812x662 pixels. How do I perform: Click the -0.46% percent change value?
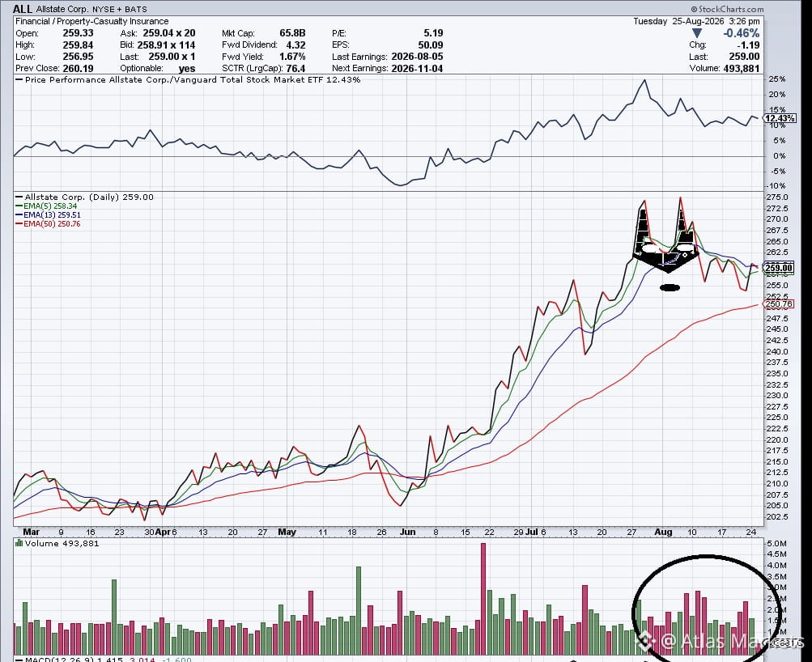(742, 33)
